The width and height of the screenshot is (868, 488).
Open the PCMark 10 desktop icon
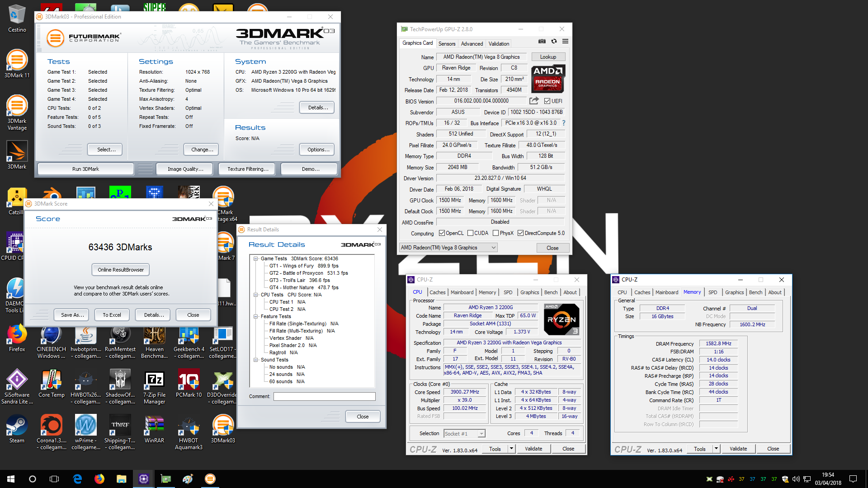189,384
